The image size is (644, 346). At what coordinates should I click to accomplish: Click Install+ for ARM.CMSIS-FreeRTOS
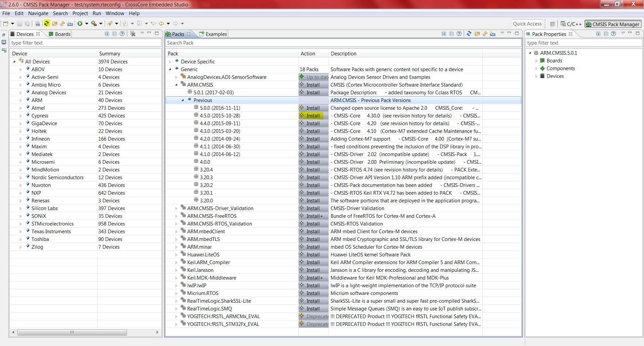click(x=313, y=216)
